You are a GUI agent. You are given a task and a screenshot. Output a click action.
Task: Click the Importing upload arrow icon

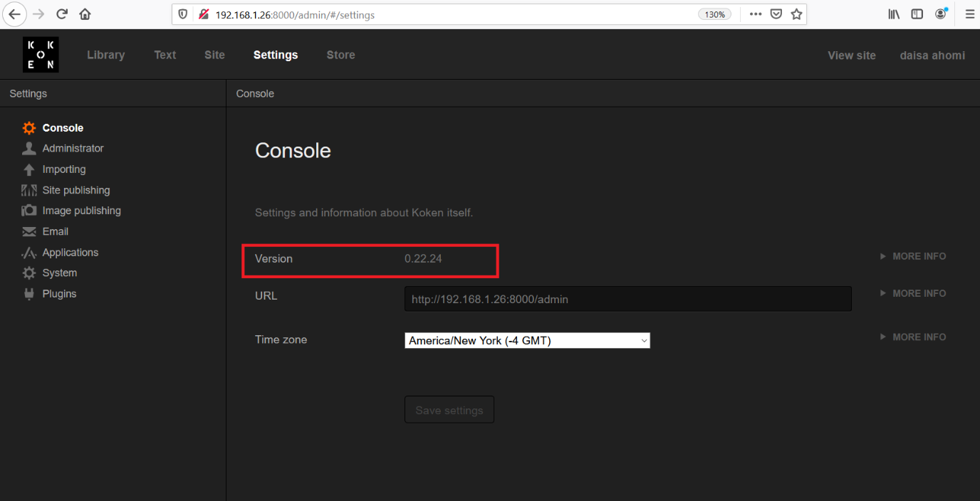[28, 169]
